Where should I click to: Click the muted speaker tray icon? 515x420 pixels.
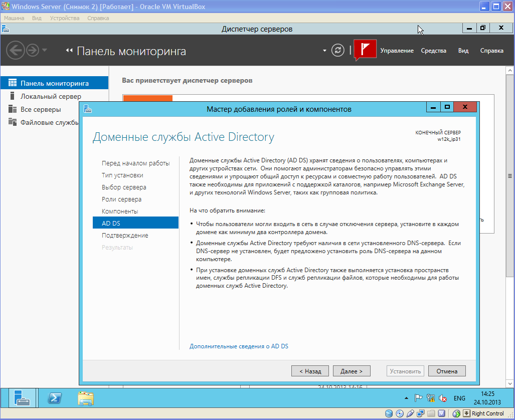pos(443,398)
